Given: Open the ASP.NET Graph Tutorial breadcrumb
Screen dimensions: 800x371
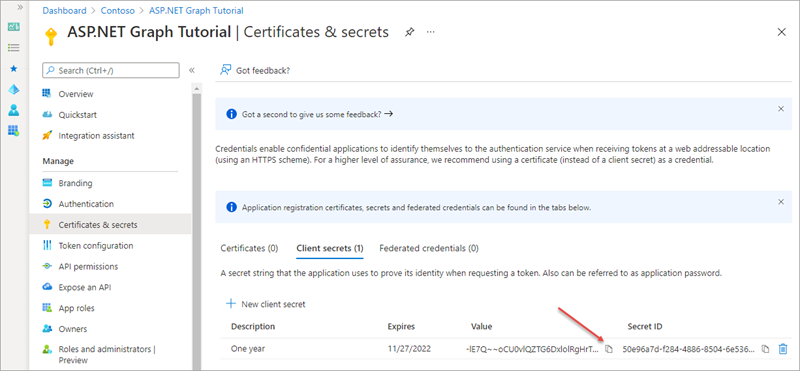Looking at the screenshot, I should [196, 10].
